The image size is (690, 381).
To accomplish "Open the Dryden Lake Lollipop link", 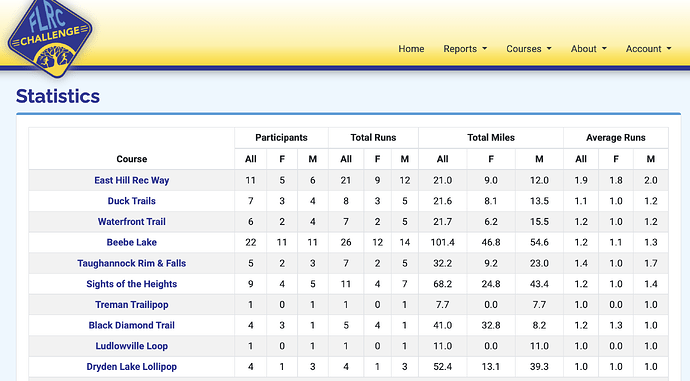I will [x=132, y=367].
